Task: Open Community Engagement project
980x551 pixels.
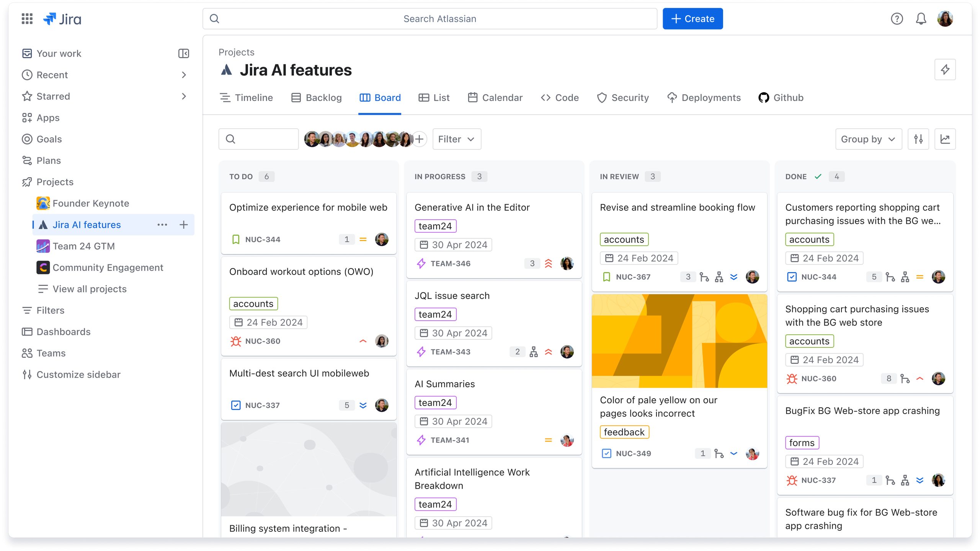Action: (x=100, y=267)
